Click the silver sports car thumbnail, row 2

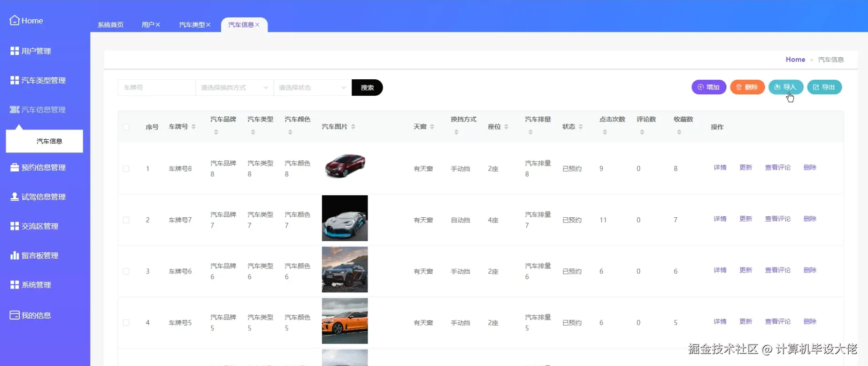click(x=345, y=218)
